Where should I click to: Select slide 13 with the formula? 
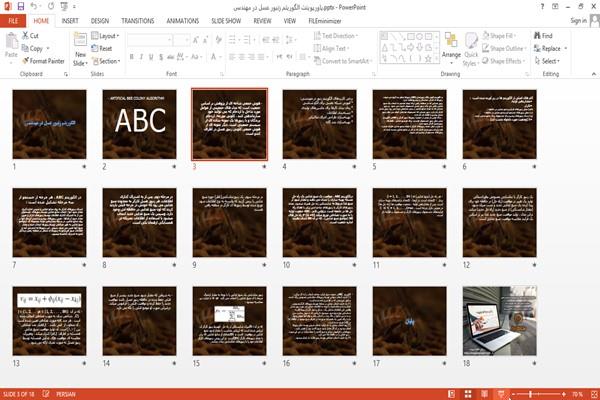tap(49, 321)
